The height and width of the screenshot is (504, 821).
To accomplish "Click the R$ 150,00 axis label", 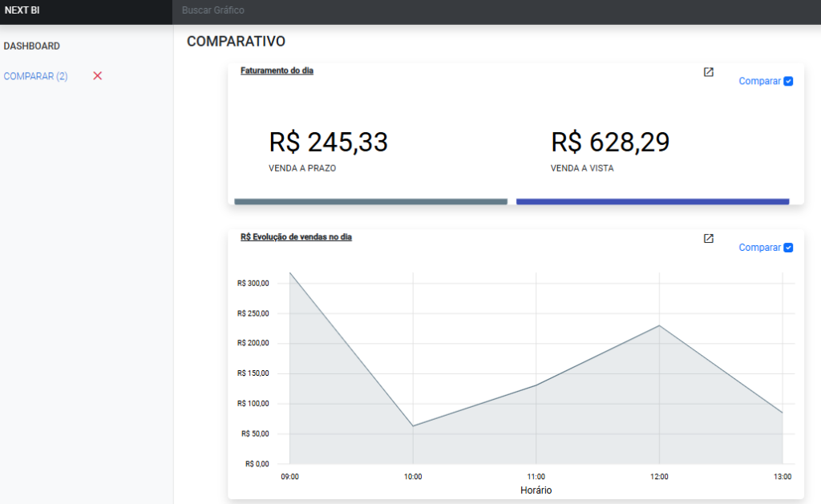I will (253, 373).
